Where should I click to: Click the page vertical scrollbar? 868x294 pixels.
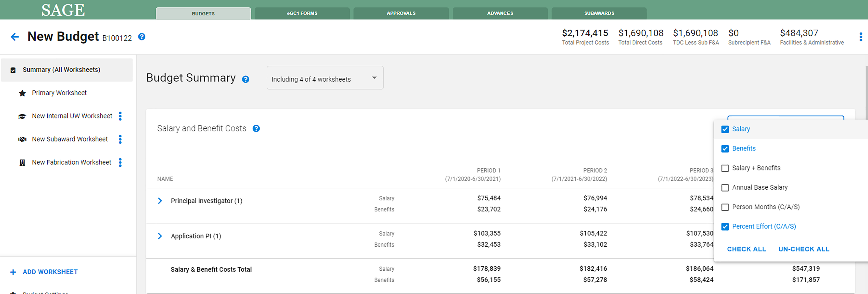[x=866, y=93]
